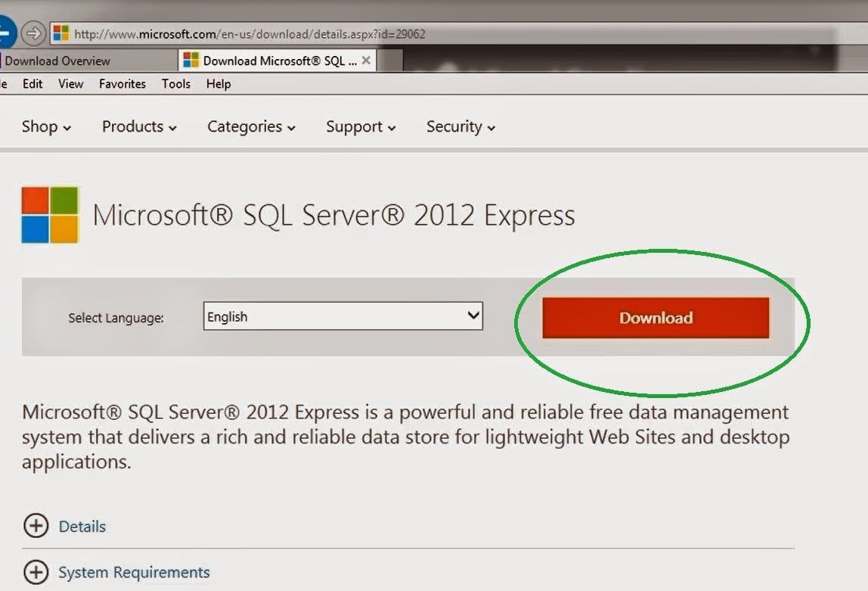The height and width of the screenshot is (591, 868).
Task: Click the Microsoft favicon in address bar
Action: tap(61, 33)
